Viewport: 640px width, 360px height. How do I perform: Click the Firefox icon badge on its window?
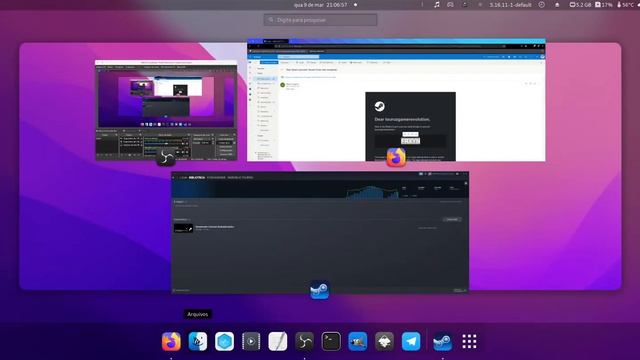[396, 157]
